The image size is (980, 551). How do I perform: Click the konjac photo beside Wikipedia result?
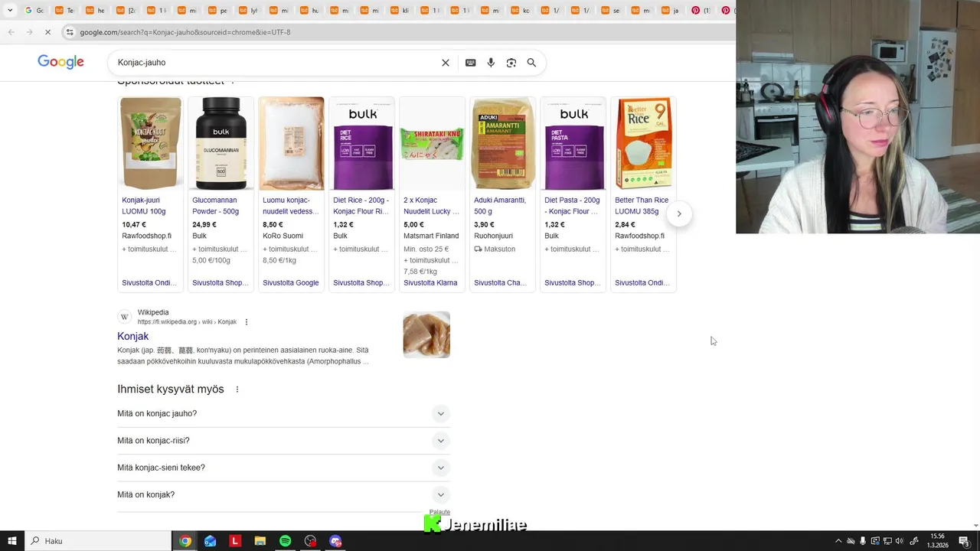[x=426, y=334]
